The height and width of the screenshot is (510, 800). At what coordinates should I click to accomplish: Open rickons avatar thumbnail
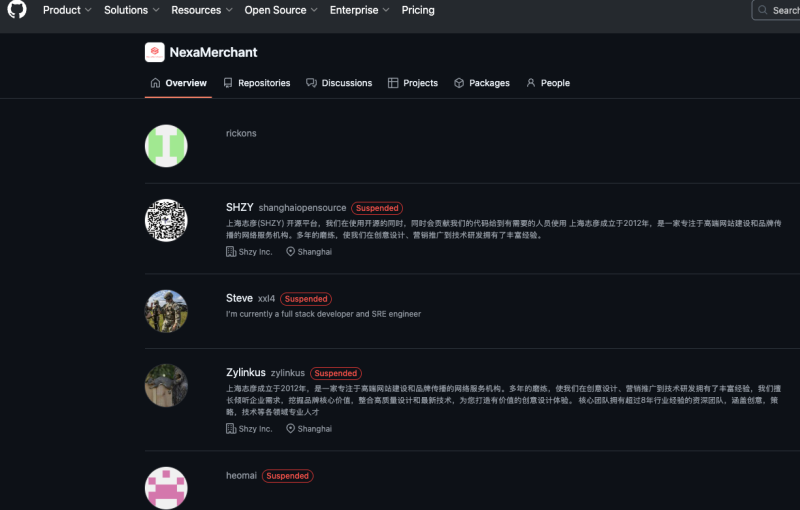tap(166, 146)
